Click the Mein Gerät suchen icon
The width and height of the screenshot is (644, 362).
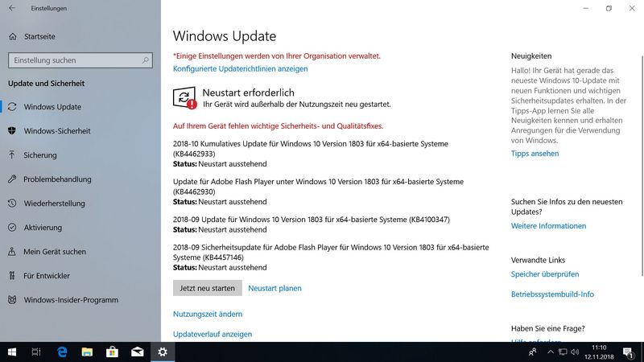click(12, 252)
